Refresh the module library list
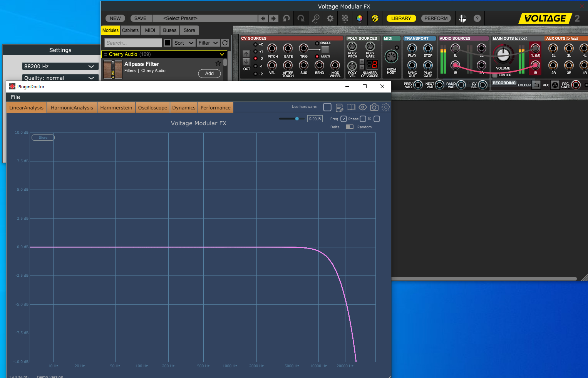Screen dimensions: 588x378 (x=225, y=43)
